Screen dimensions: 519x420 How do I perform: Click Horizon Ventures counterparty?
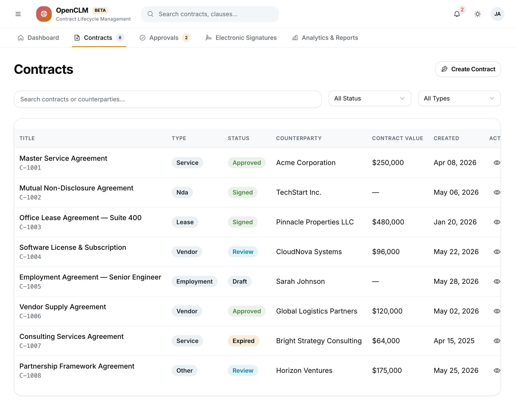point(304,371)
